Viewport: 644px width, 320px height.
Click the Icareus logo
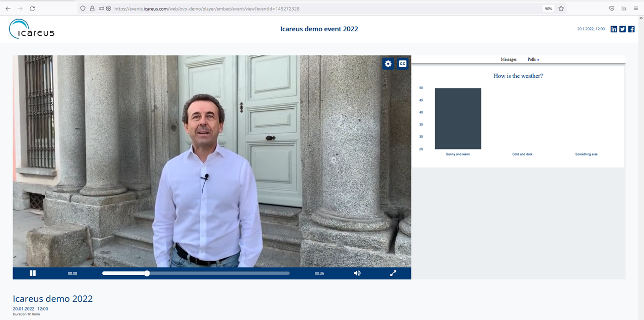click(x=32, y=29)
